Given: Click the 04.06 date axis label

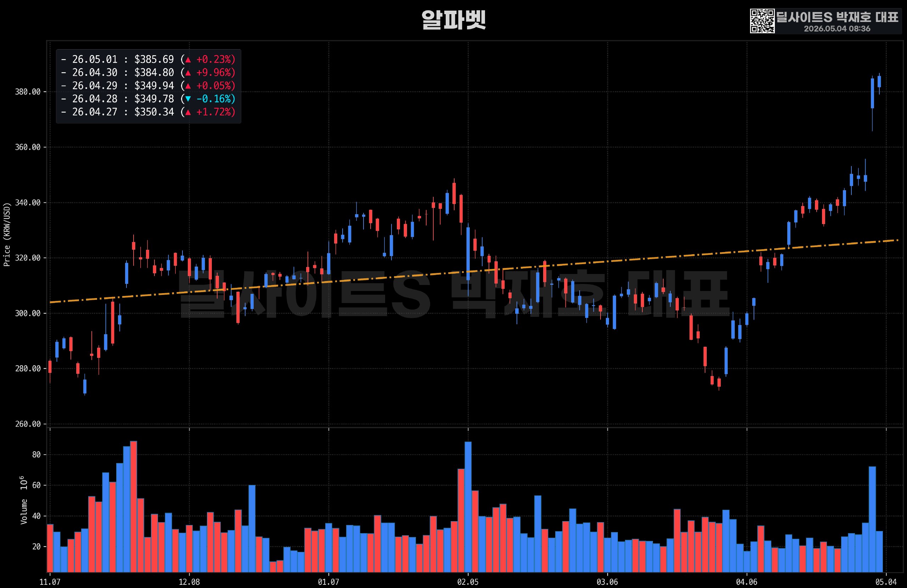Looking at the screenshot, I should tap(747, 582).
